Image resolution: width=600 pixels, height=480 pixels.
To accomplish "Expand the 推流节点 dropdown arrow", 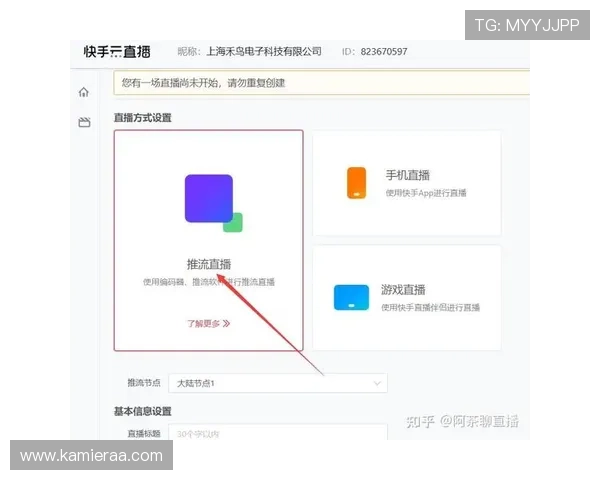I will [x=377, y=383].
